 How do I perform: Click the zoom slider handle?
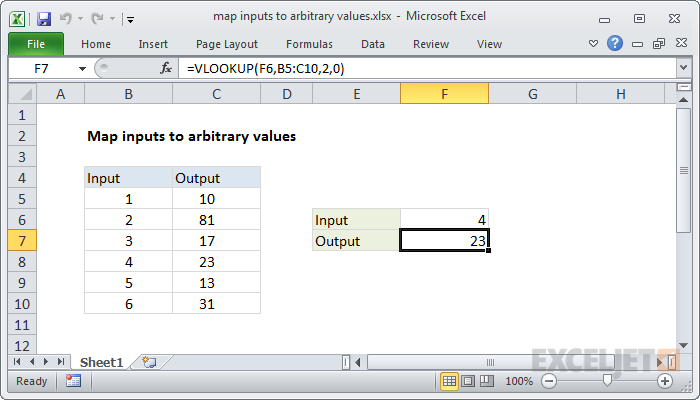(606, 381)
